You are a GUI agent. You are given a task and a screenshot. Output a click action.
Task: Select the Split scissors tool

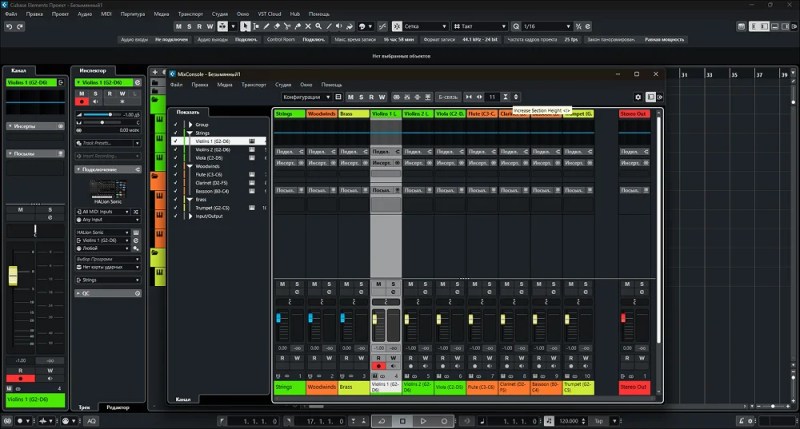287,27
